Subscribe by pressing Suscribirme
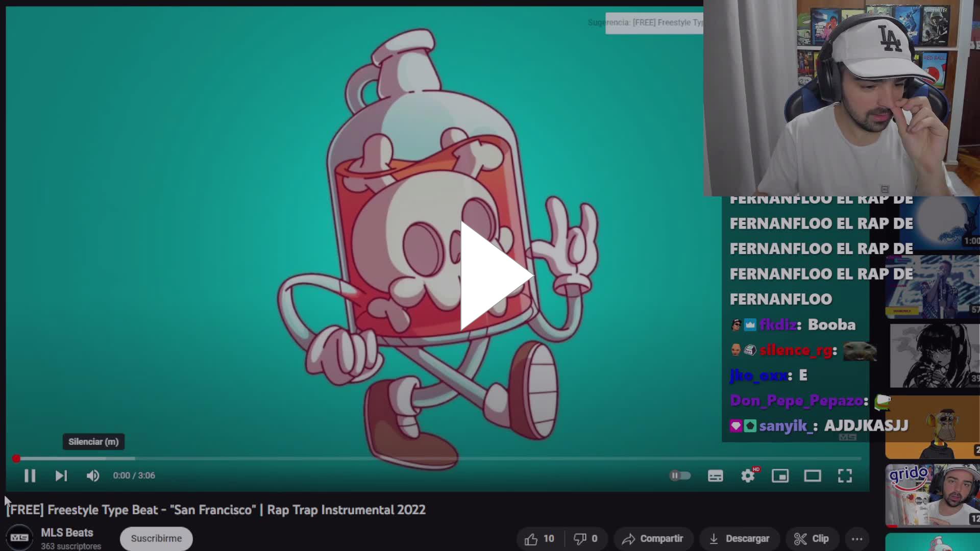The image size is (980, 551). (156, 538)
